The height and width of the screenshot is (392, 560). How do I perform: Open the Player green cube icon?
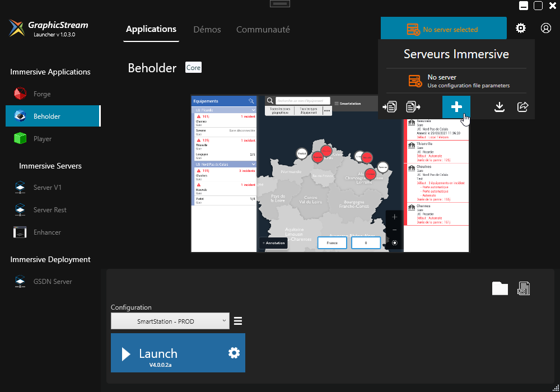pos(20,138)
